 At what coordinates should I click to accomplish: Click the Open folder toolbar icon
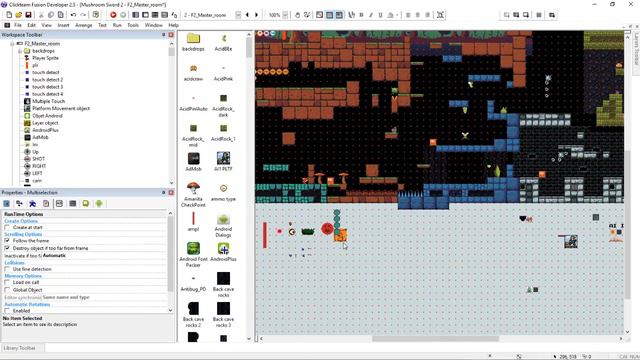(18, 15)
